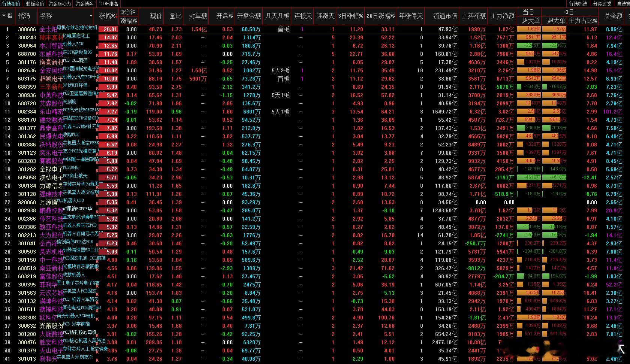Select the 资金驱动力 tab
The height and width of the screenshot is (364, 630).
pyautogui.click(x=60, y=4)
